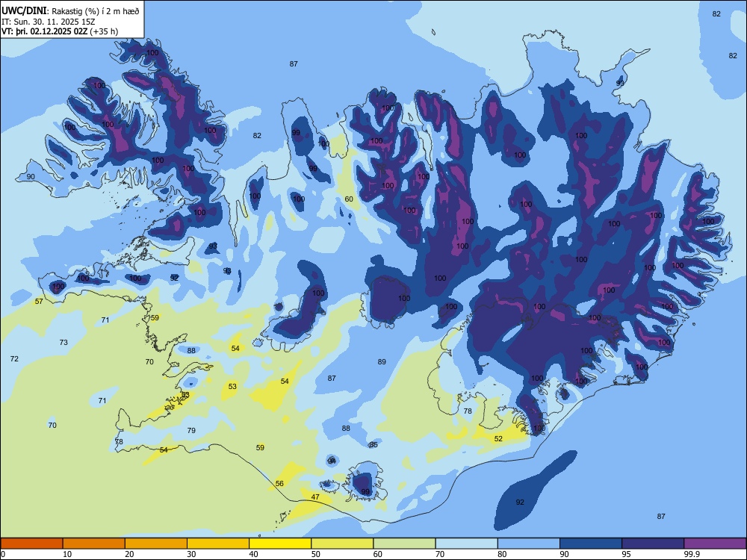Click the humidity value '73' on the map

click(x=63, y=343)
